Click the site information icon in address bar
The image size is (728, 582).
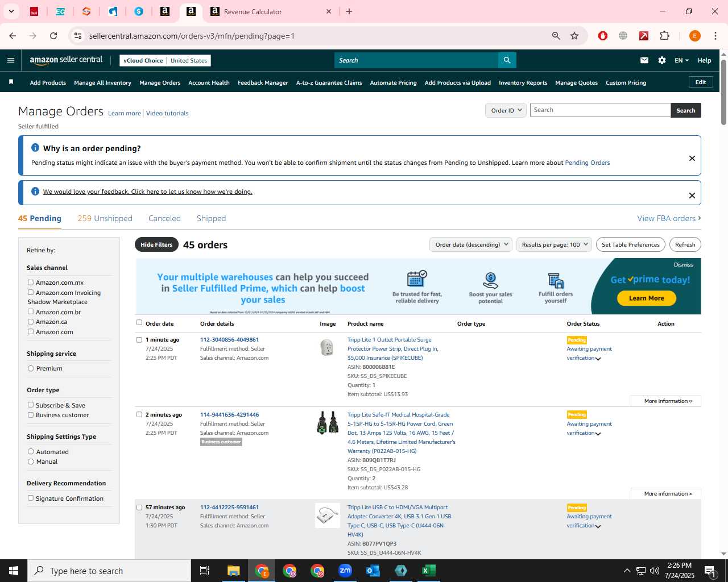click(78, 36)
